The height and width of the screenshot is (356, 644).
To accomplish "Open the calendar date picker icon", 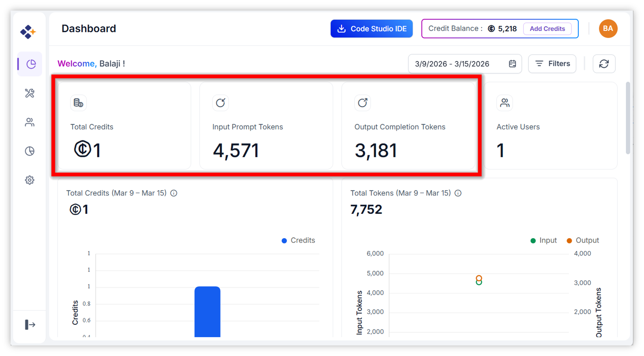I will pos(512,64).
